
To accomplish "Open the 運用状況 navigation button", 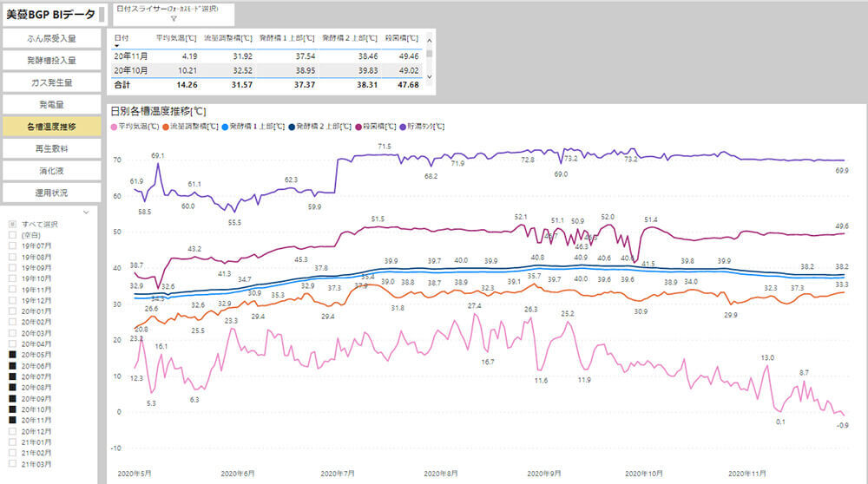I will click(x=51, y=192).
